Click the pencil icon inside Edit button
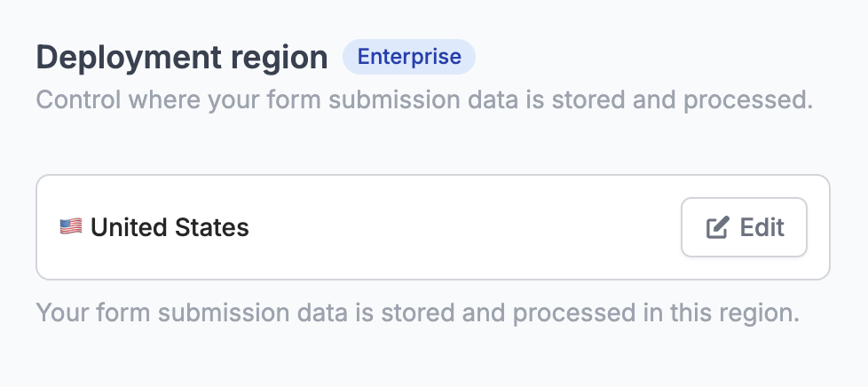The height and width of the screenshot is (387, 868). (x=717, y=228)
